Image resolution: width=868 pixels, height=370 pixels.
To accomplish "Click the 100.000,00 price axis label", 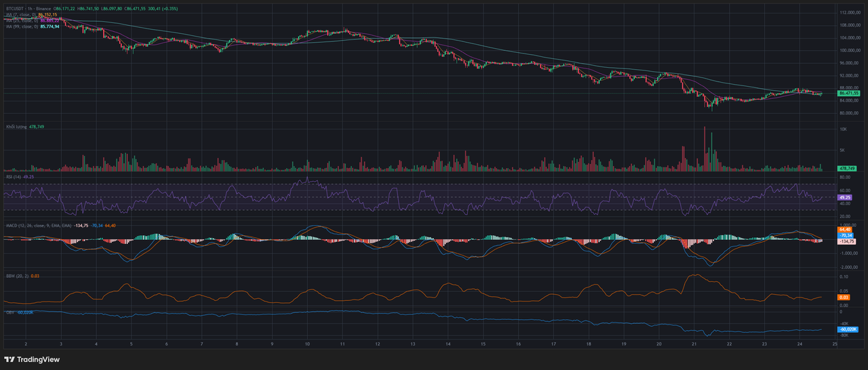I will 850,51.
